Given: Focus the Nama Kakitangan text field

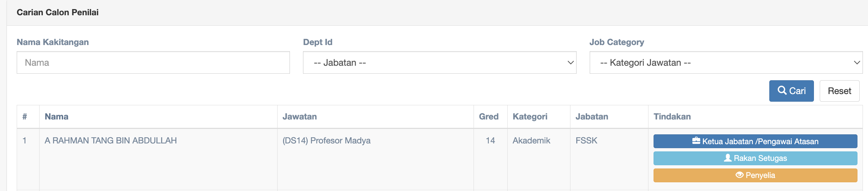Looking at the screenshot, I should 153,63.
